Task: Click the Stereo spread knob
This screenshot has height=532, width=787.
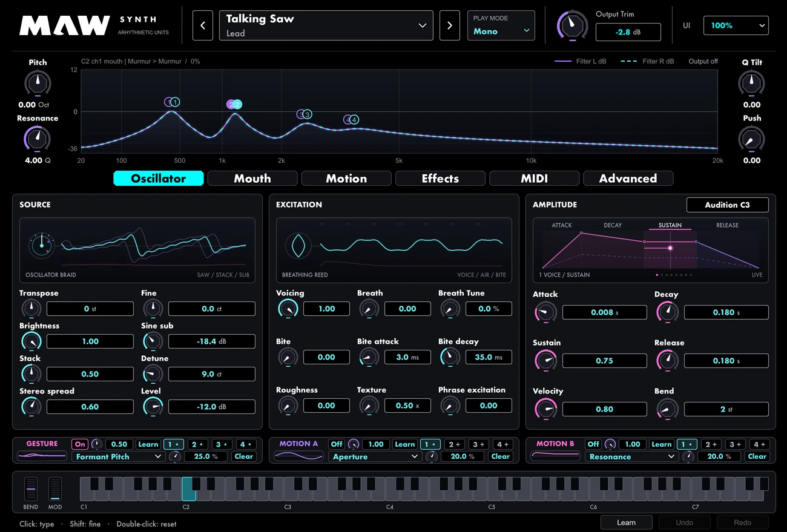Action: 31,407
